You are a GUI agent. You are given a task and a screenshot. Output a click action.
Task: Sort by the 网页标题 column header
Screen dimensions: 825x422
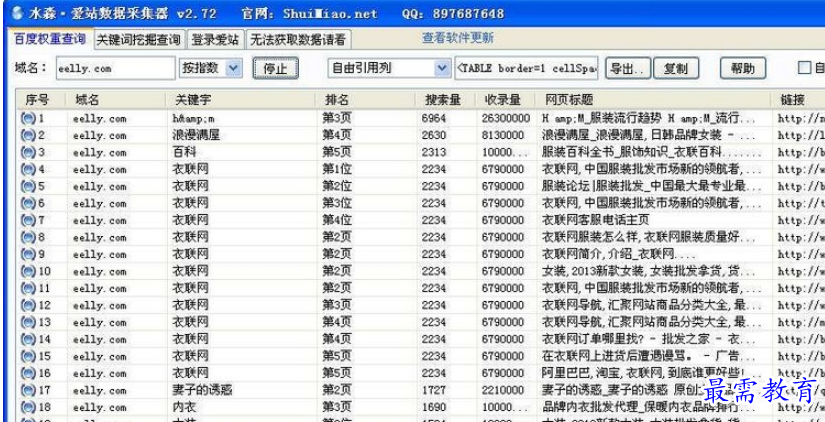click(653, 99)
